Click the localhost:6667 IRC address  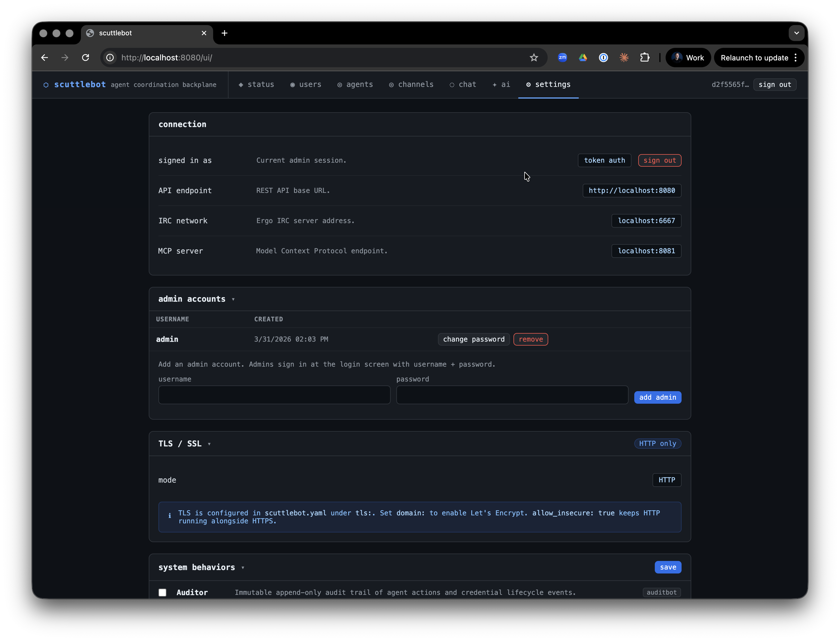coord(646,221)
